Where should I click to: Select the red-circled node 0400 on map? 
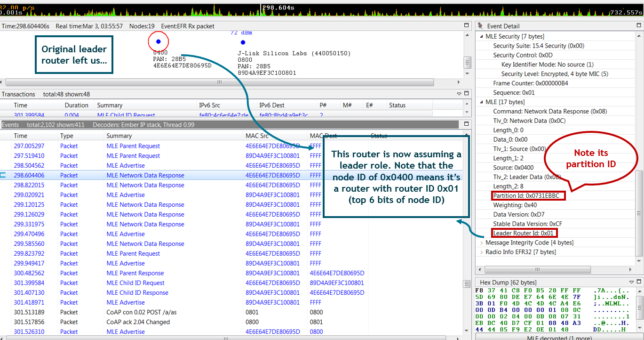point(158,42)
